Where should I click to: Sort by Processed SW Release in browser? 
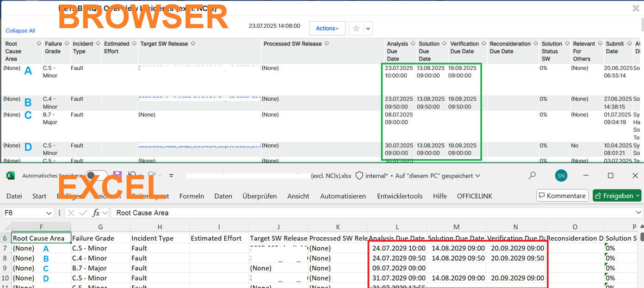(x=326, y=43)
